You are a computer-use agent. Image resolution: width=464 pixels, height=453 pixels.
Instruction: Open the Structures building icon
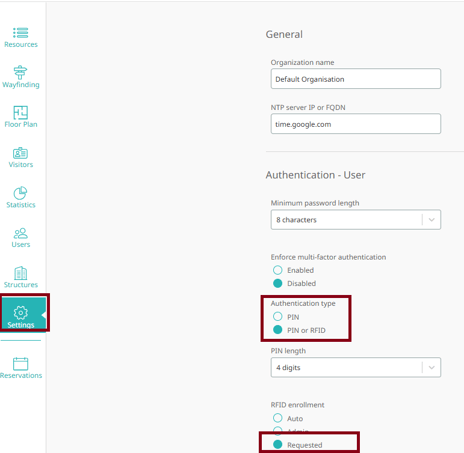[x=21, y=273]
